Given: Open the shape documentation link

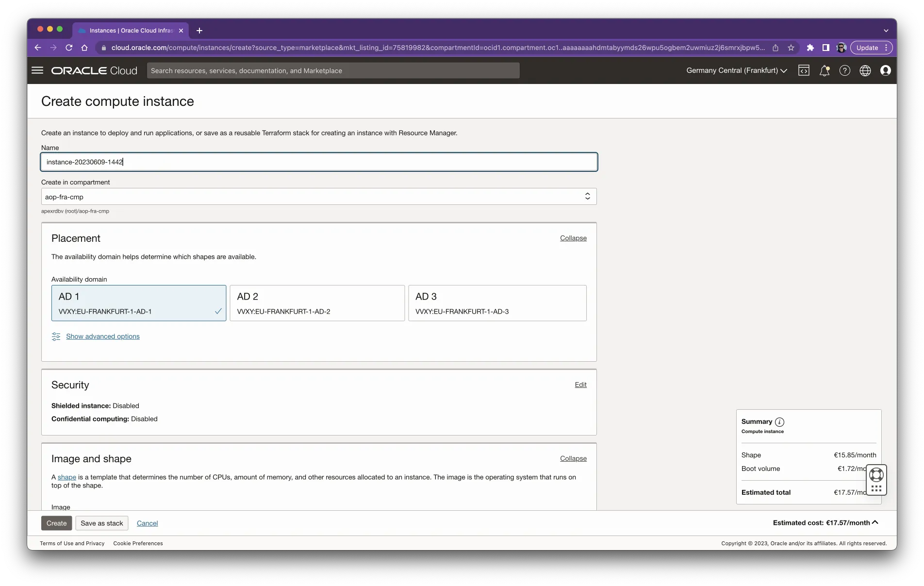Looking at the screenshot, I should (x=67, y=477).
